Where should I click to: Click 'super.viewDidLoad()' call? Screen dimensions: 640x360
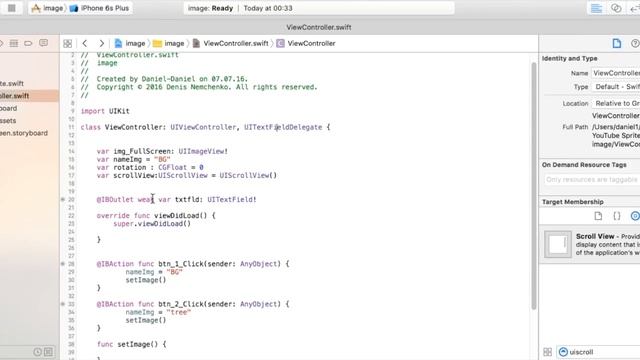click(x=152, y=224)
